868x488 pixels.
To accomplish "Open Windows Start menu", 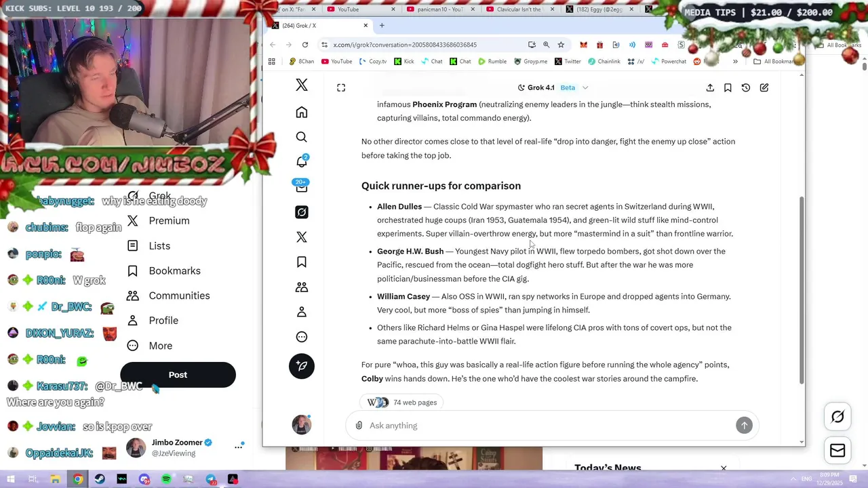I will [11, 479].
